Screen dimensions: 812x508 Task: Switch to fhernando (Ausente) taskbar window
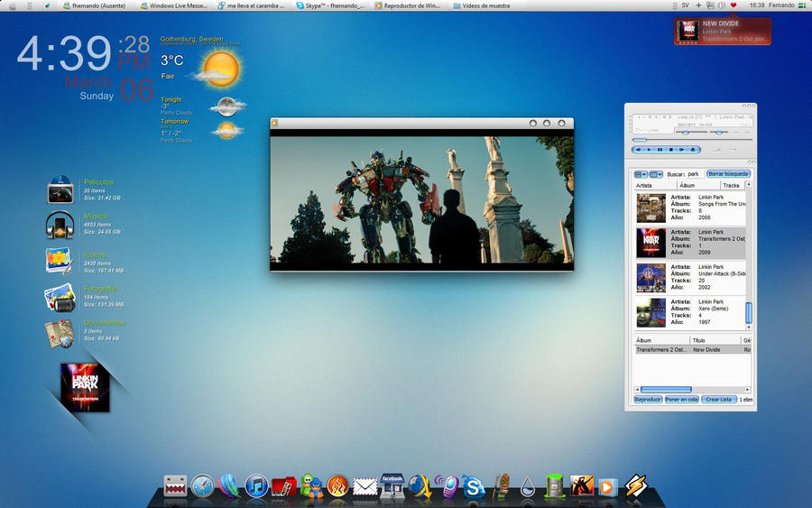(94, 5)
